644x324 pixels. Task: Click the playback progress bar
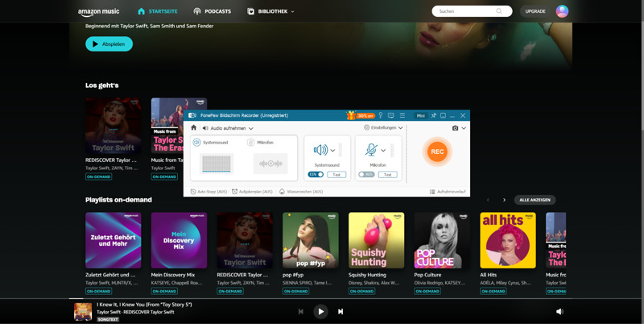pyautogui.click(x=322, y=298)
